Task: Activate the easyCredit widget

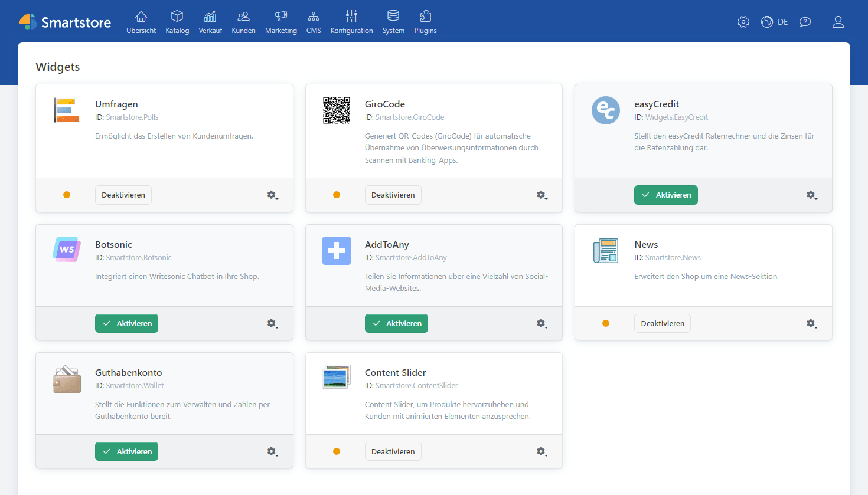Action: coord(665,195)
